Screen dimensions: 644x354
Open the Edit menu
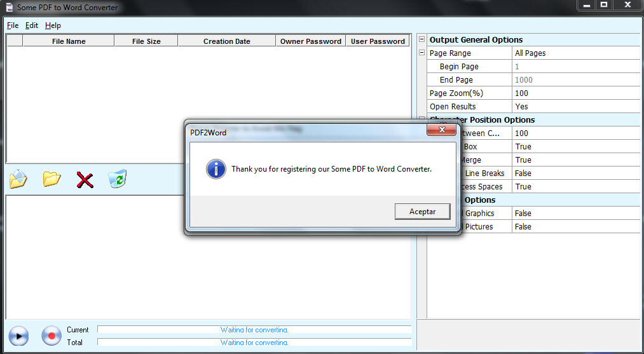tap(32, 25)
